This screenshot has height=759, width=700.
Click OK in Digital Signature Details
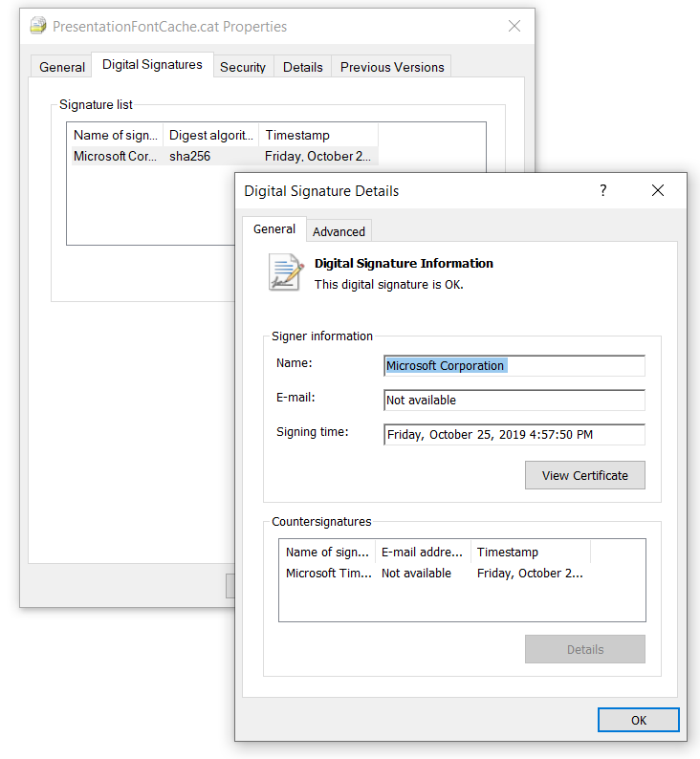pos(638,720)
